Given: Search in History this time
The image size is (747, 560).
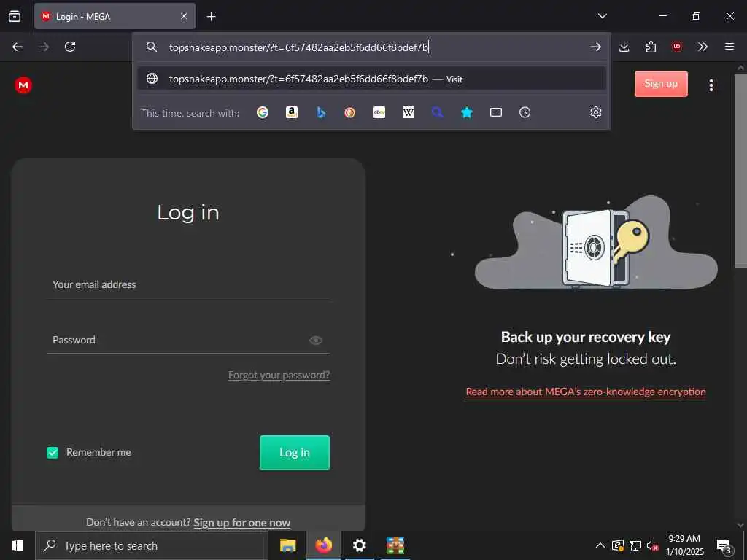Looking at the screenshot, I should click(525, 112).
